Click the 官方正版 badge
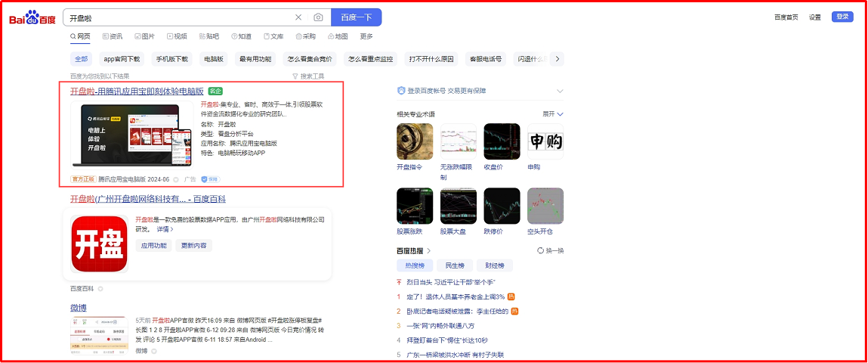This screenshot has width=868, height=363. point(83,179)
